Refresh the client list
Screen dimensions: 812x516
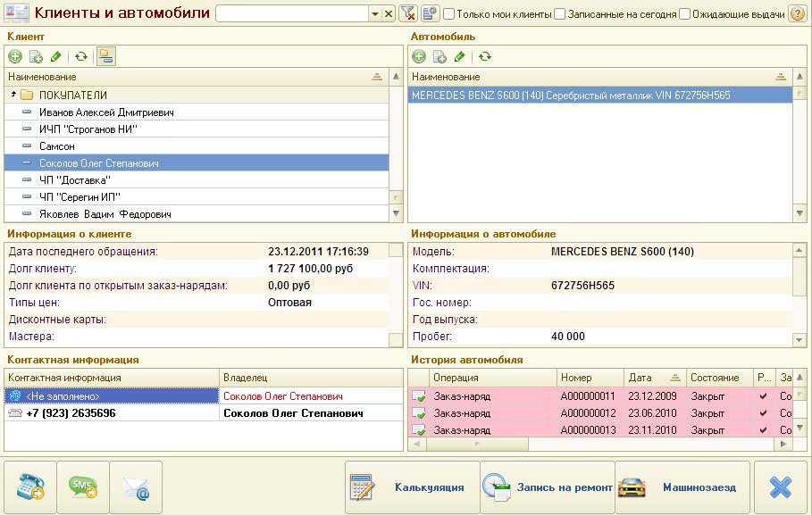click(x=80, y=56)
